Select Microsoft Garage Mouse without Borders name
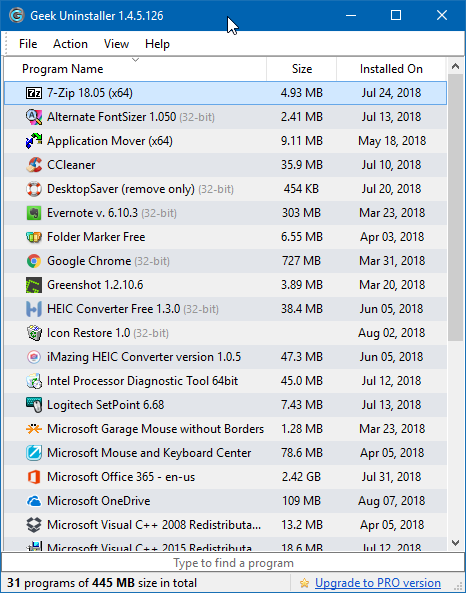This screenshot has width=466, height=593. coord(155,429)
